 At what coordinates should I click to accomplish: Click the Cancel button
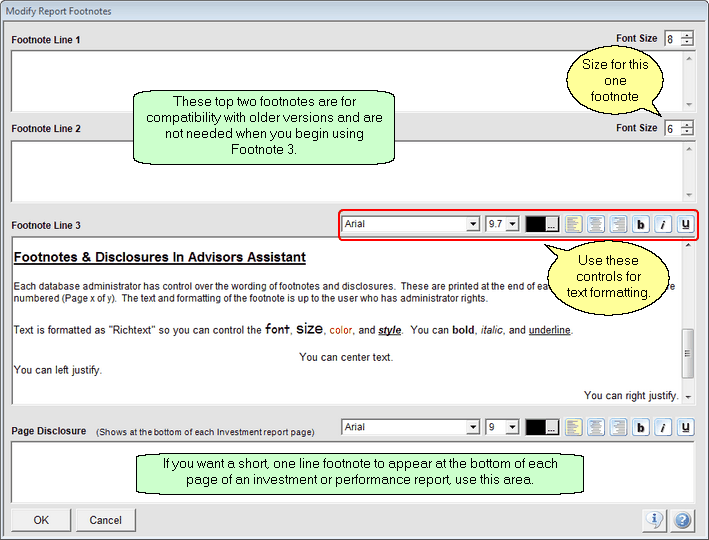(106, 520)
